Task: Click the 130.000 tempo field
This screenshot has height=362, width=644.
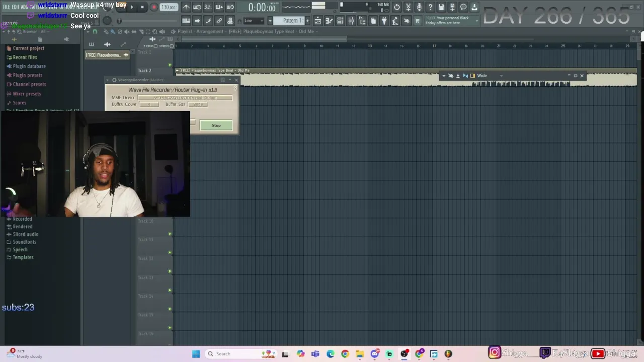Action: [x=168, y=7]
